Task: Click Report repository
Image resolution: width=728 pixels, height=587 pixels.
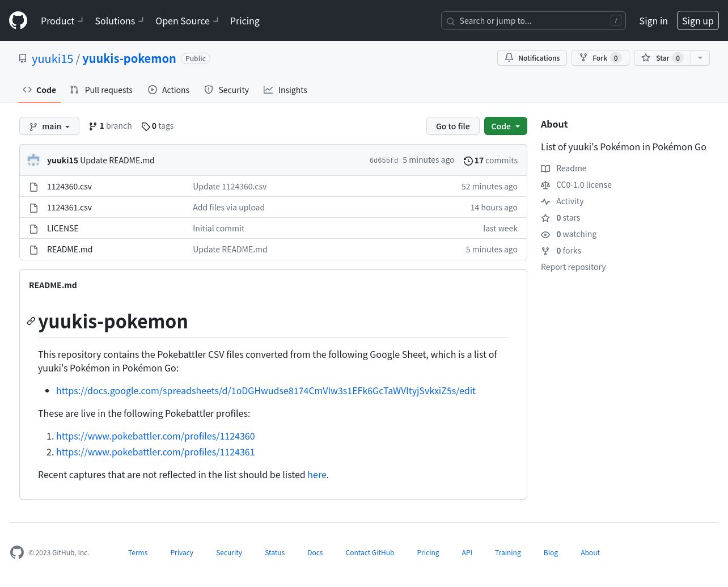Action: pyautogui.click(x=573, y=267)
